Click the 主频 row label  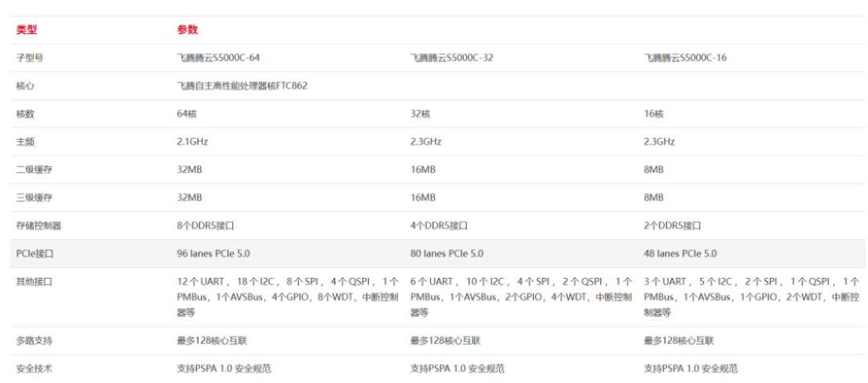26,142
